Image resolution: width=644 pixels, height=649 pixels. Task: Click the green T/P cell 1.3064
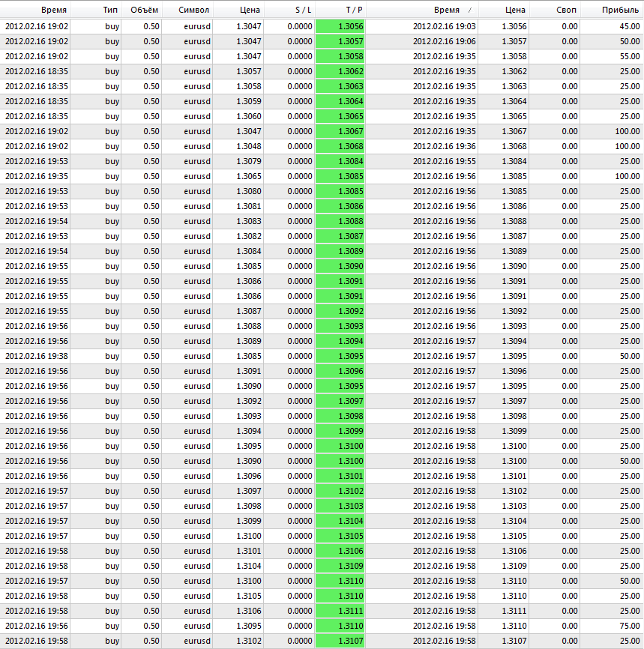tap(340, 101)
